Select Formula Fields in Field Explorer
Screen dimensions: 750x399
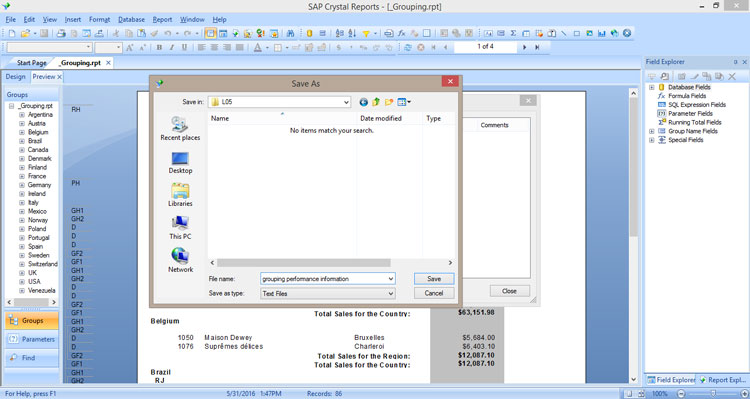pyautogui.click(x=687, y=96)
